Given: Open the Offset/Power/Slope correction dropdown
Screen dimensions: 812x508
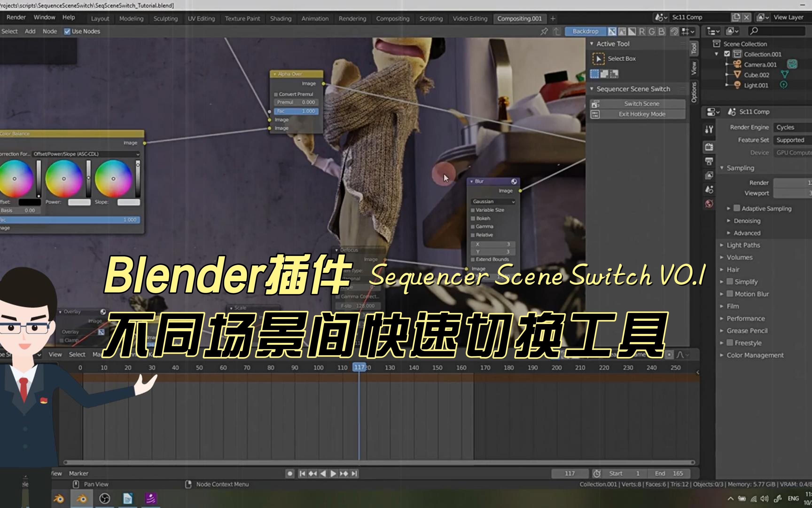Looking at the screenshot, I should 86,154.
